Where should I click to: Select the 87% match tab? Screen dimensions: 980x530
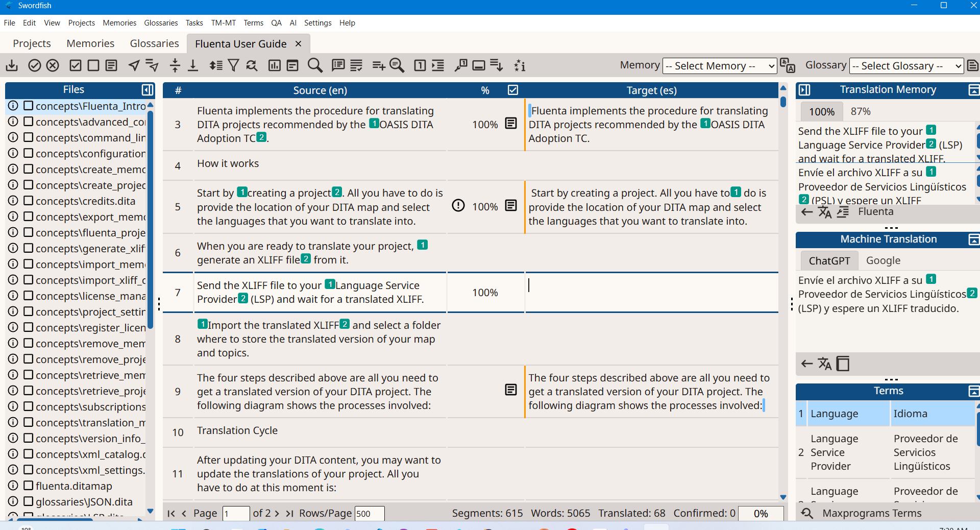point(861,111)
